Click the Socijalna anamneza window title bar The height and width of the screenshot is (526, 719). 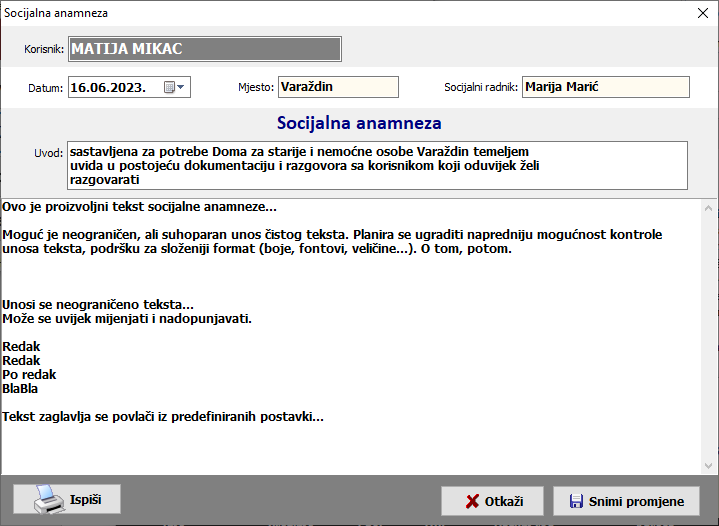pyautogui.click(x=350, y=13)
